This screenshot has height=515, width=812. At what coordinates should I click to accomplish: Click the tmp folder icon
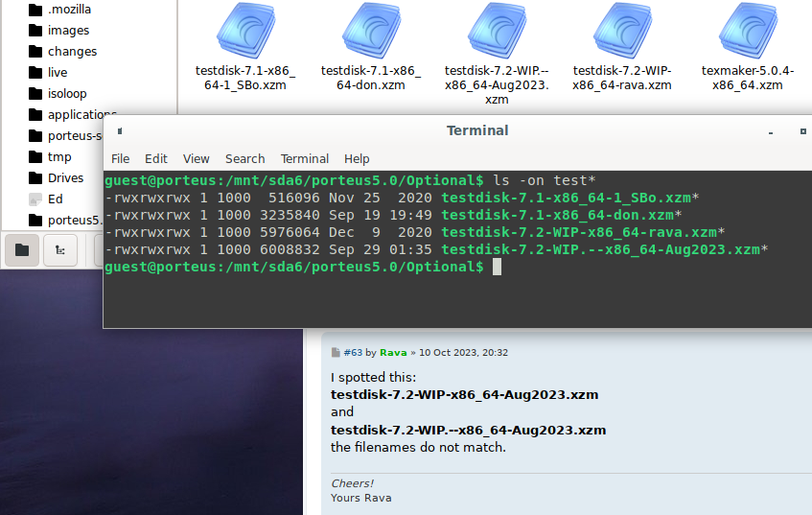click(x=35, y=157)
